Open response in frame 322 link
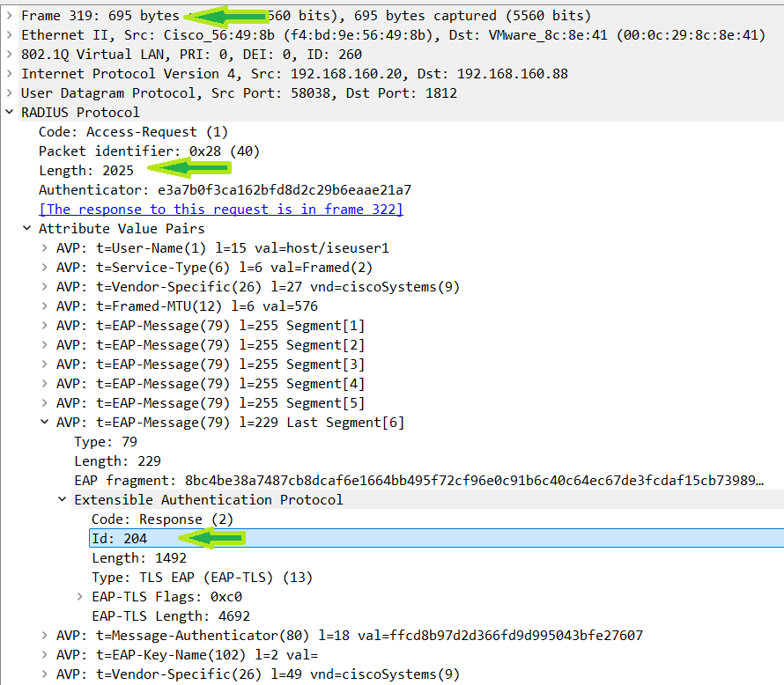Viewport: 784px width, 685px height. (x=221, y=210)
